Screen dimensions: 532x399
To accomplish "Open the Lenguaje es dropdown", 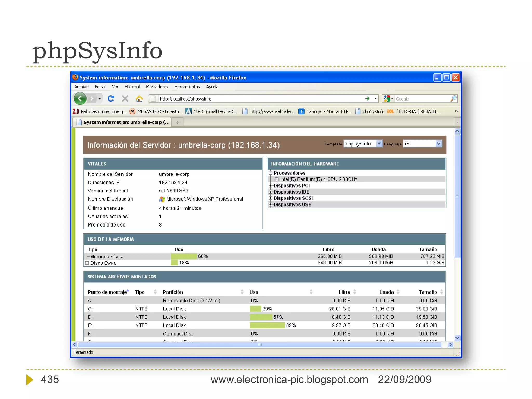I will [438, 144].
